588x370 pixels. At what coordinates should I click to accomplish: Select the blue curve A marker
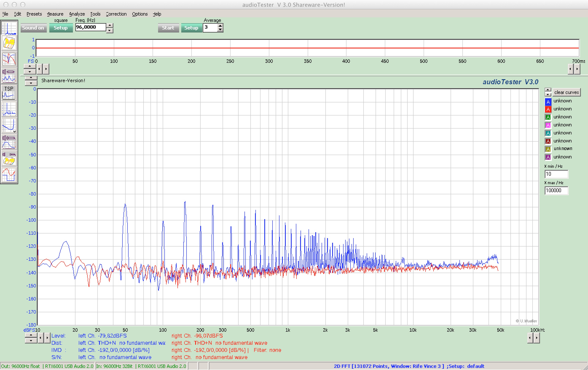pos(548,102)
